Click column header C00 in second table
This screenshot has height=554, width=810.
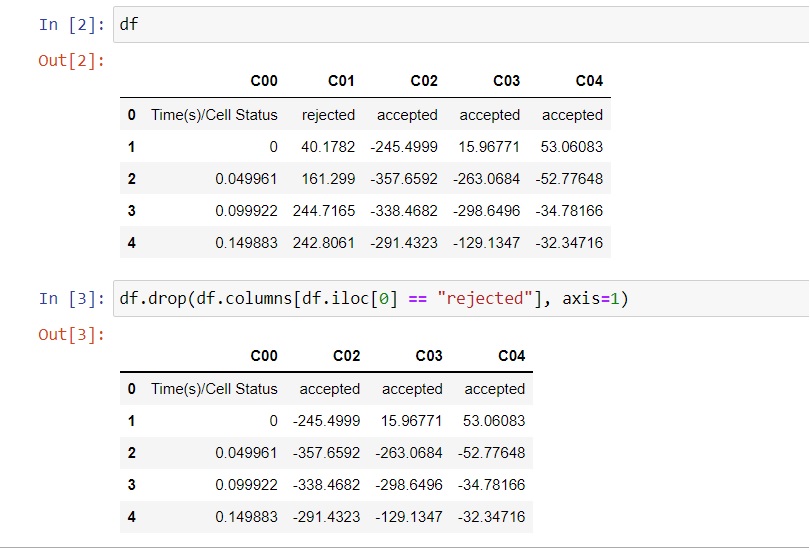tap(264, 356)
